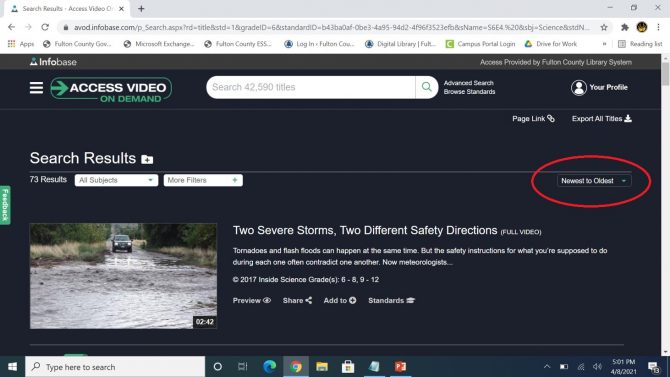Open the Newest to Oldest sort dropdown
The width and height of the screenshot is (670, 377).
coord(594,181)
